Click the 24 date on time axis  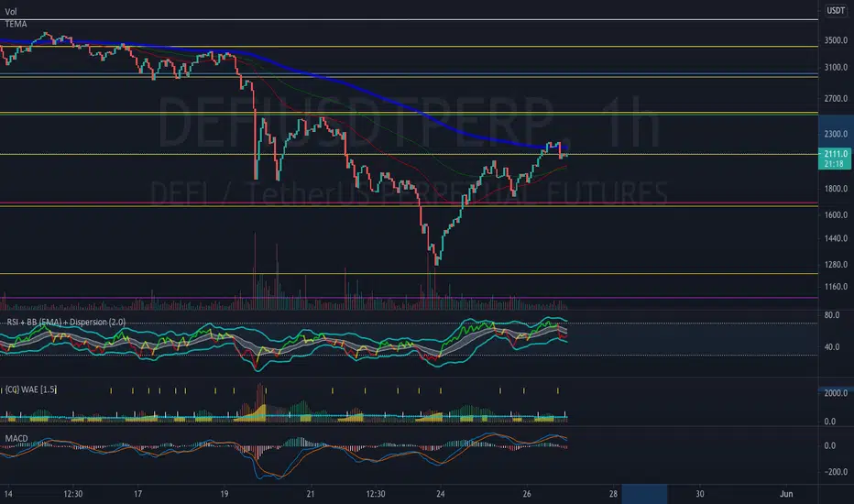(x=440, y=494)
